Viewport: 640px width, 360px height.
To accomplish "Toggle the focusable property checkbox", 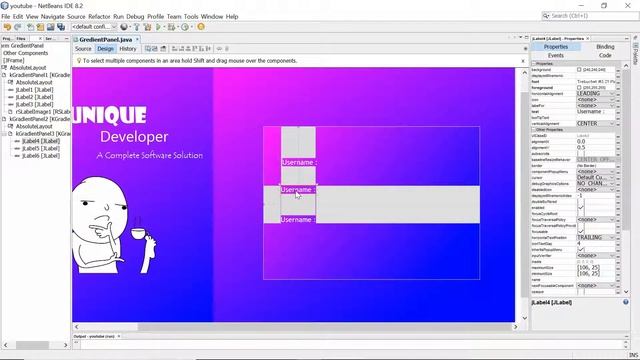I will (x=580, y=231).
